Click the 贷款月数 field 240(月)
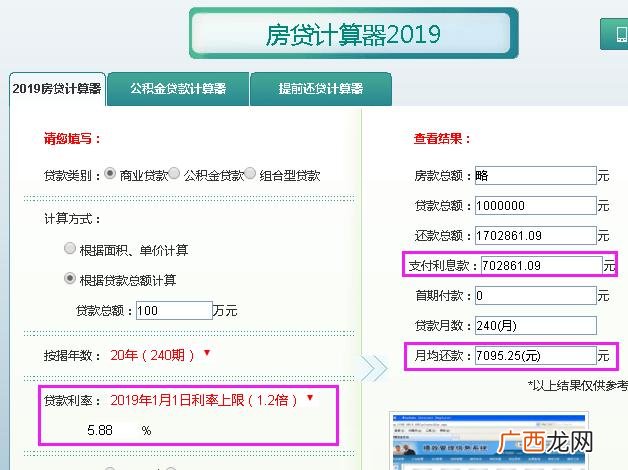628x470 pixels. [536, 325]
